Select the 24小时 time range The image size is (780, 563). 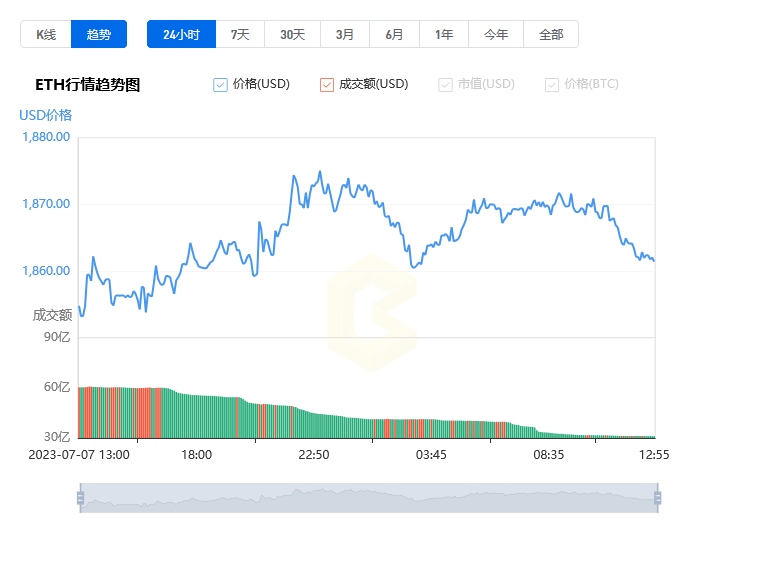[x=182, y=34]
